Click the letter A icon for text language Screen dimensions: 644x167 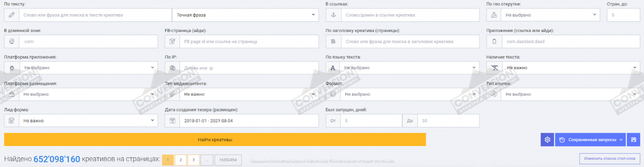pyautogui.click(x=333, y=68)
